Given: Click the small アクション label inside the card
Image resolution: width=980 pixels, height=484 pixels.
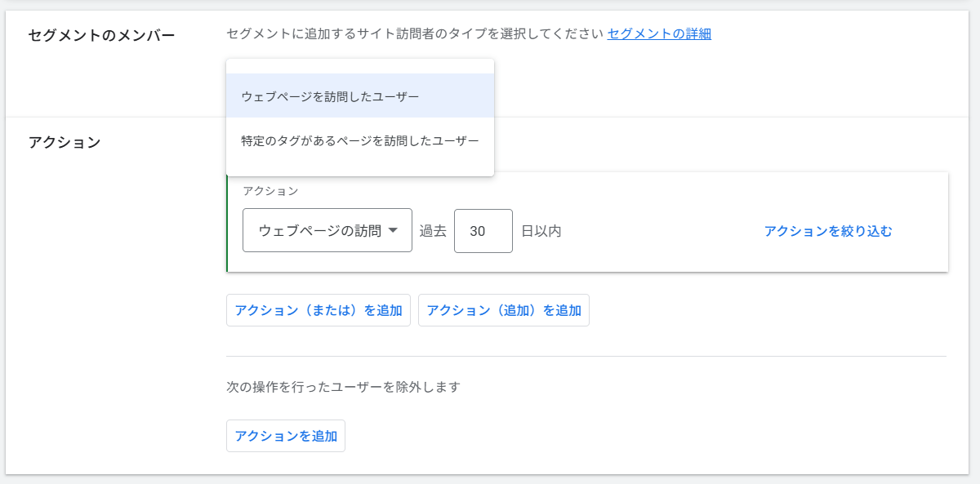Looking at the screenshot, I should coord(270,191).
